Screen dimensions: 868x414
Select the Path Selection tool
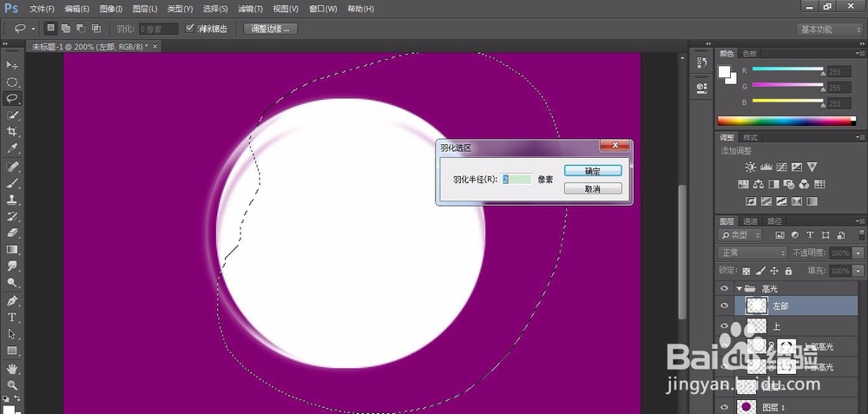point(12,334)
